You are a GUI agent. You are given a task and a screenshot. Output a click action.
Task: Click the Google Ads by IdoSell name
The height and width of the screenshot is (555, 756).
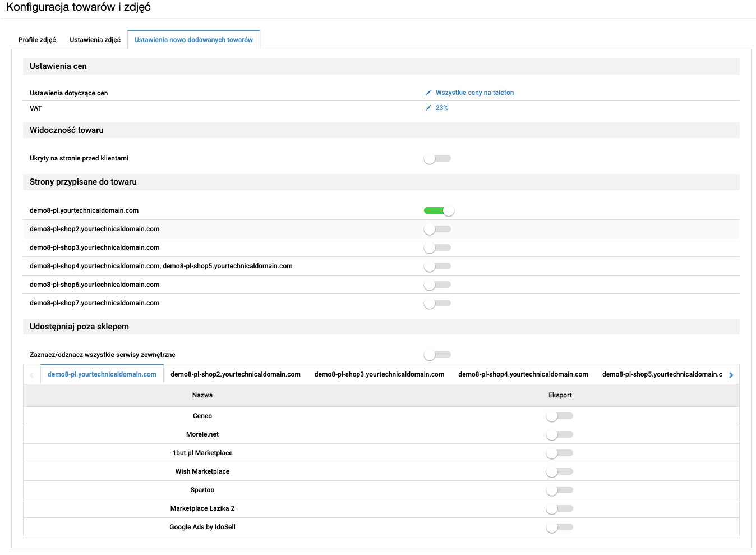click(x=202, y=527)
